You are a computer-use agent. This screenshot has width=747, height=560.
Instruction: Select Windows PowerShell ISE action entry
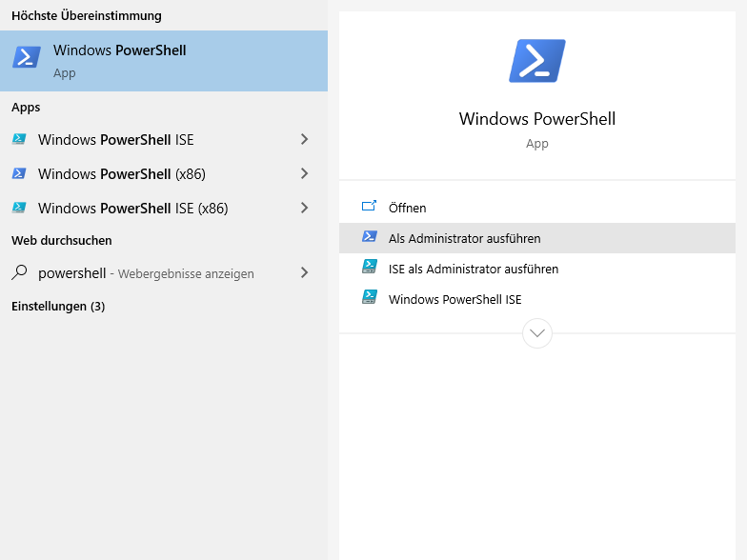[537, 299]
